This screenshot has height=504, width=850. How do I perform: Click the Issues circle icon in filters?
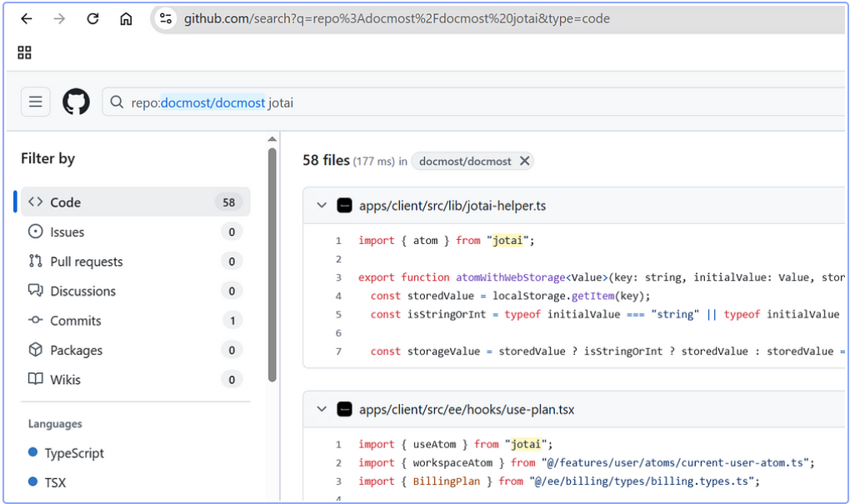click(35, 232)
